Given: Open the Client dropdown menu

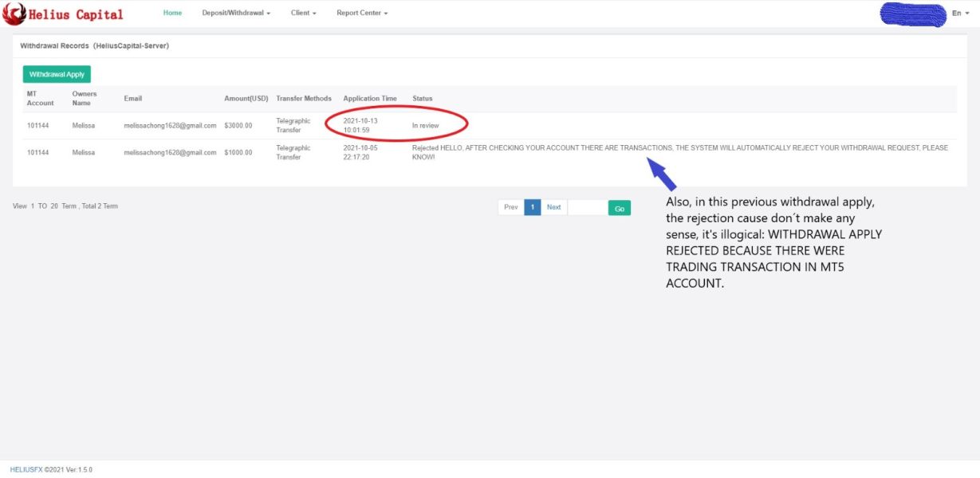Looking at the screenshot, I should pos(303,13).
